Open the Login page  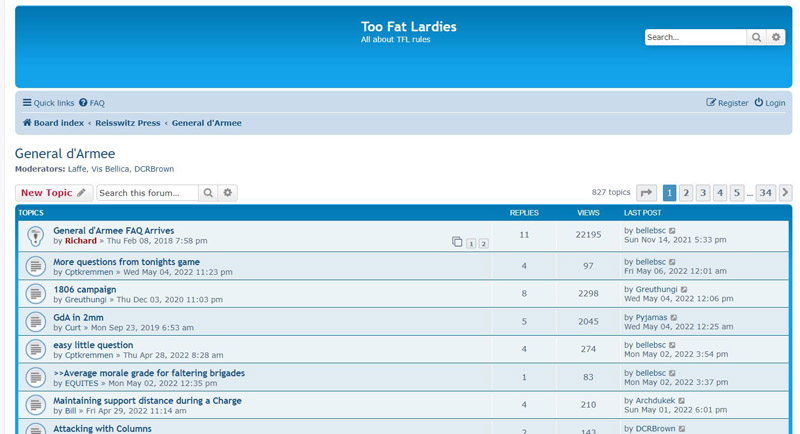pyautogui.click(x=770, y=103)
